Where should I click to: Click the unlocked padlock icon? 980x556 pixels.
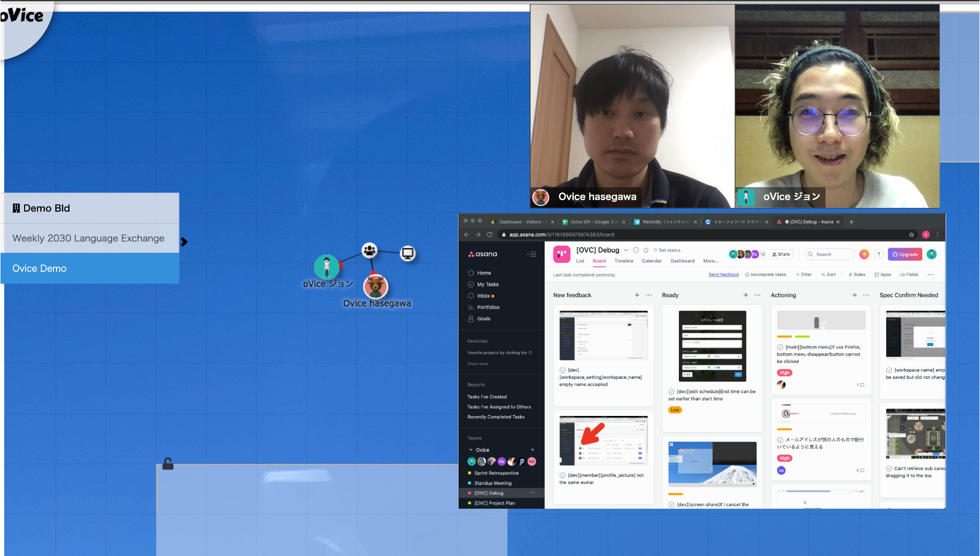(168, 464)
